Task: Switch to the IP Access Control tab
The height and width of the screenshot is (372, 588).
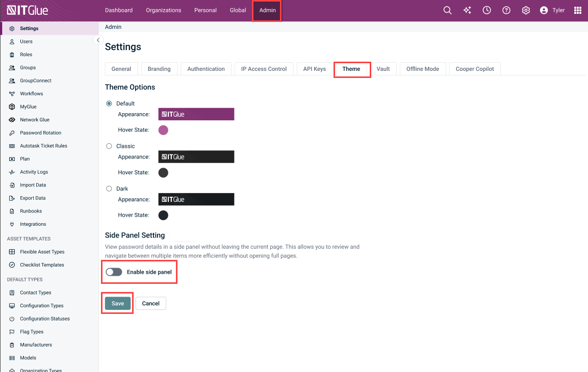Action: [x=264, y=69]
